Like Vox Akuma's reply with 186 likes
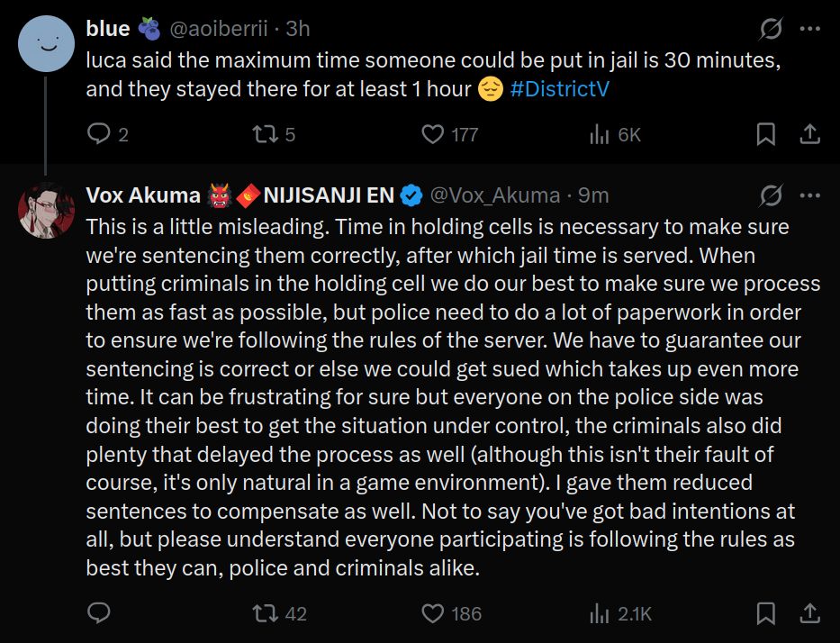This screenshot has width=840, height=643. point(433,613)
